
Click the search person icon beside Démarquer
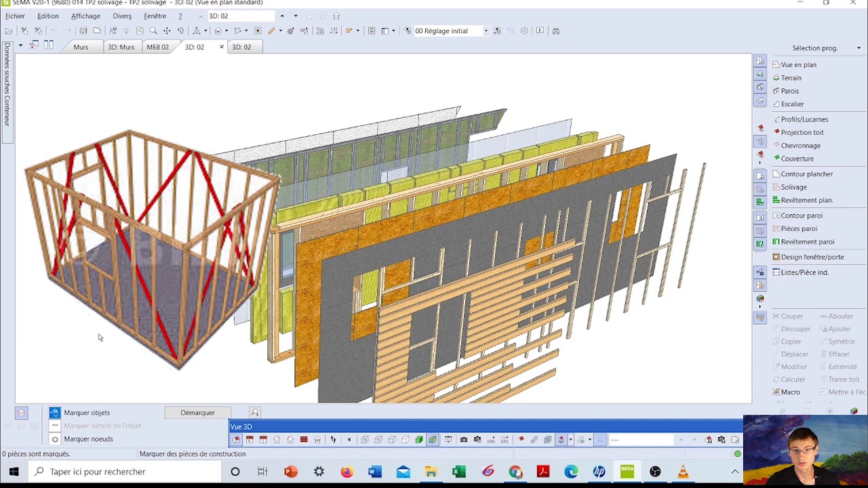pyautogui.click(x=255, y=413)
